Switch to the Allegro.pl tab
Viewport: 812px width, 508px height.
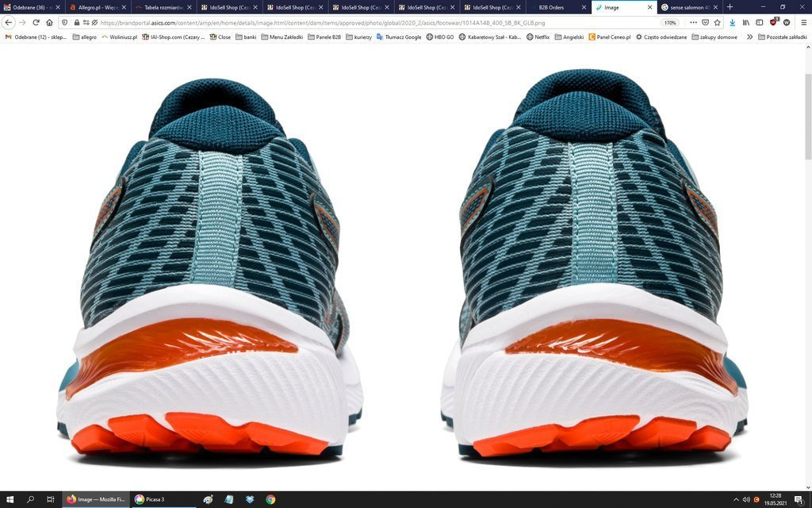[97, 7]
